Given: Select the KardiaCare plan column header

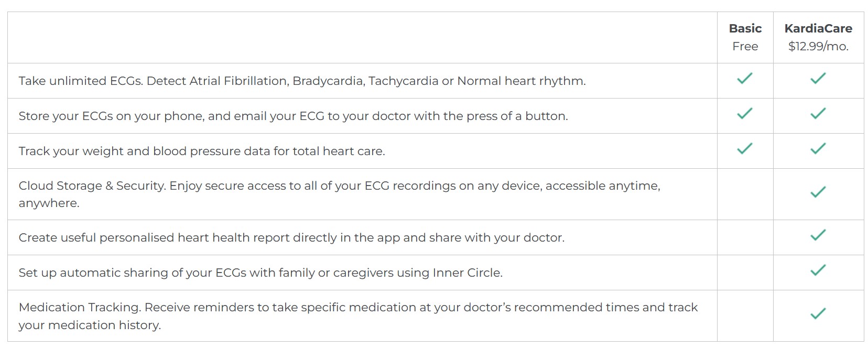Looking at the screenshot, I should click(x=818, y=28).
